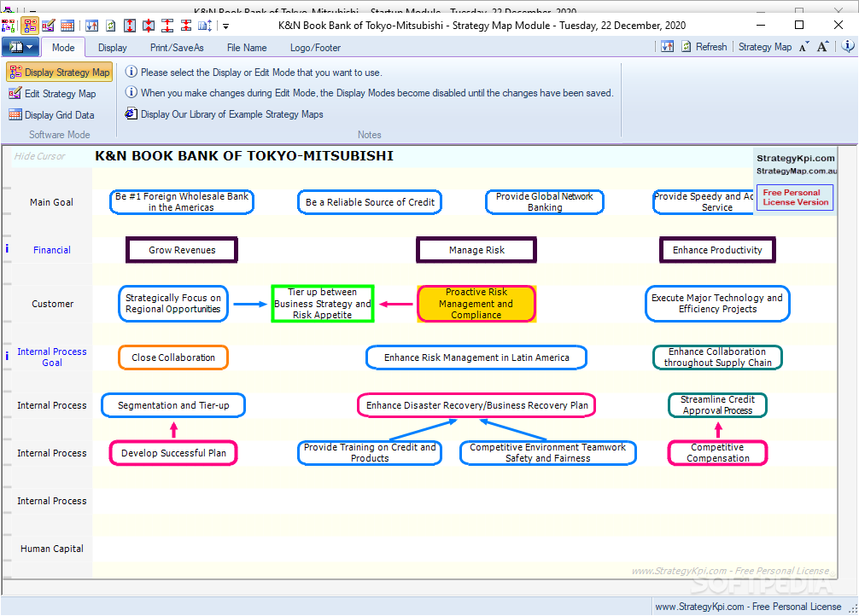The width and height of the screenshot is (859, 616).
Task: Click the Free Personal License Version badge
Action: pyautogui.click(x=796, y=197)
